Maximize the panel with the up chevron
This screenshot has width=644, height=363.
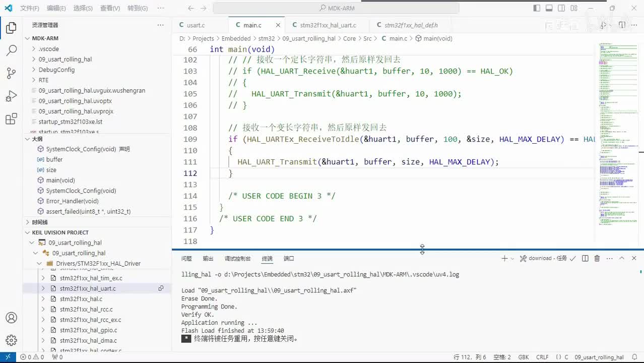pyautogui.click(x=622, y=258)
